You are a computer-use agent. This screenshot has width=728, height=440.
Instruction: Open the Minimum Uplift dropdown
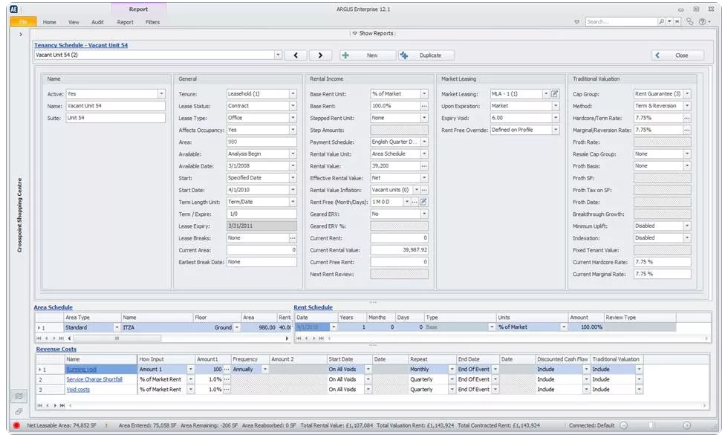click(x=687, y=226)
